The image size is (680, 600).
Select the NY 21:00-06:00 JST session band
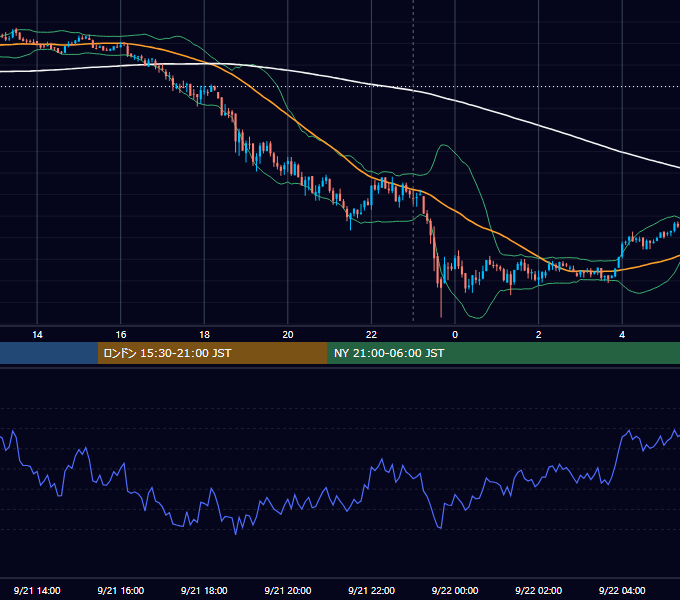503,353
